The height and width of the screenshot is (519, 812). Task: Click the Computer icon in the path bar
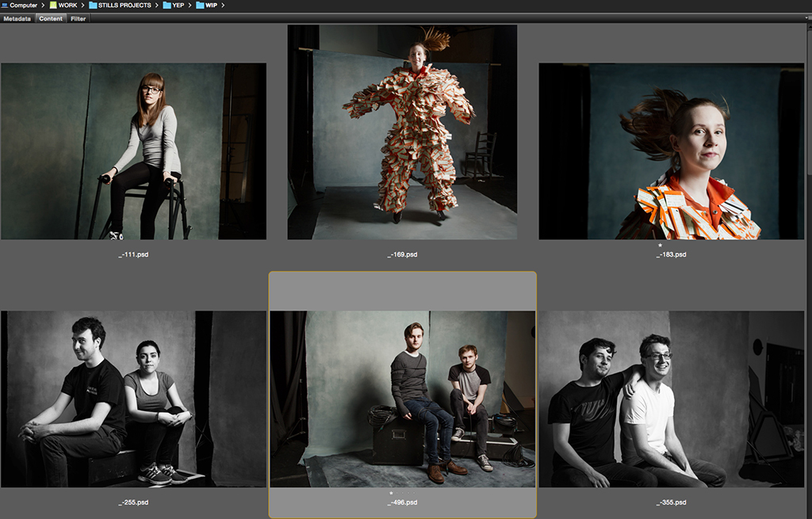coord(5,6)
